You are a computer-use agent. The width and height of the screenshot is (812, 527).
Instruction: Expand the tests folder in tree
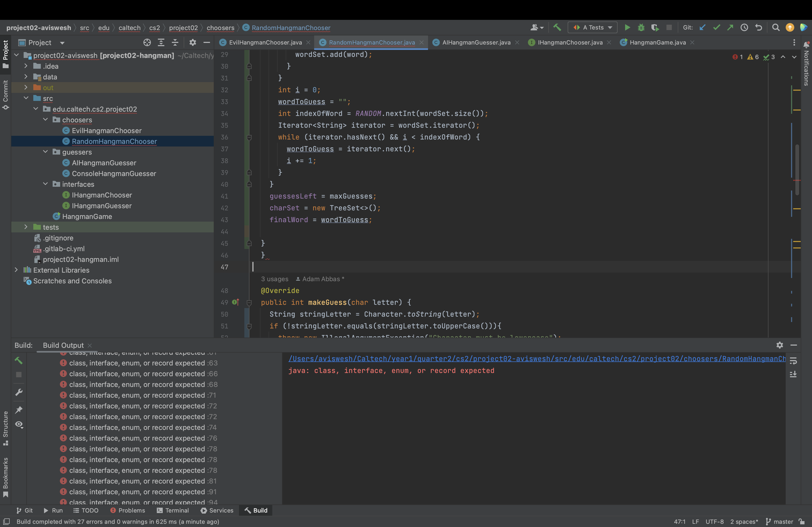coord(26,227)
